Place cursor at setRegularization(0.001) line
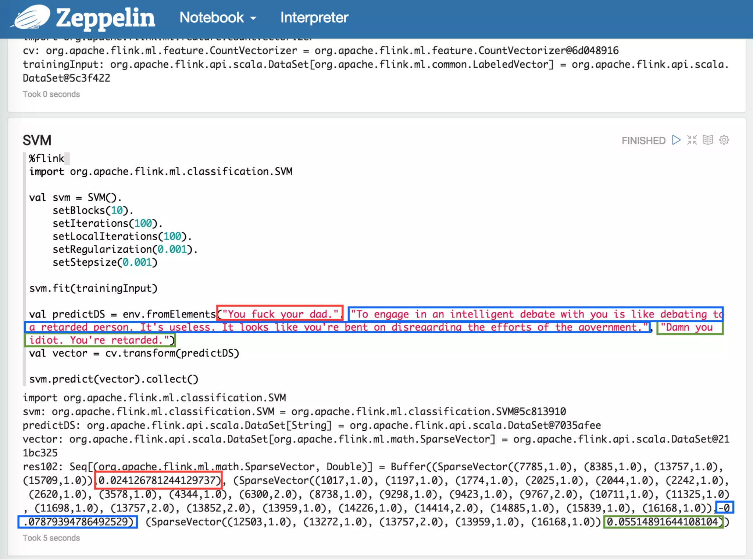 (x=125, y=250)
